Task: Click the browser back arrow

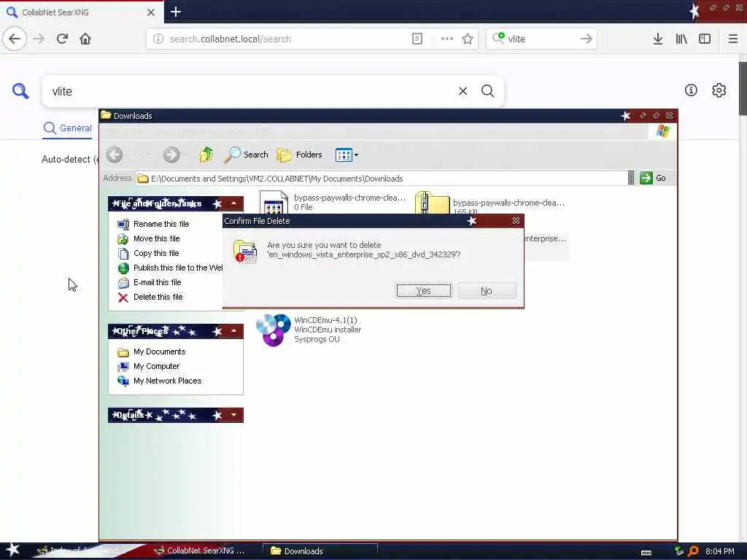Action: pos(15,39)
